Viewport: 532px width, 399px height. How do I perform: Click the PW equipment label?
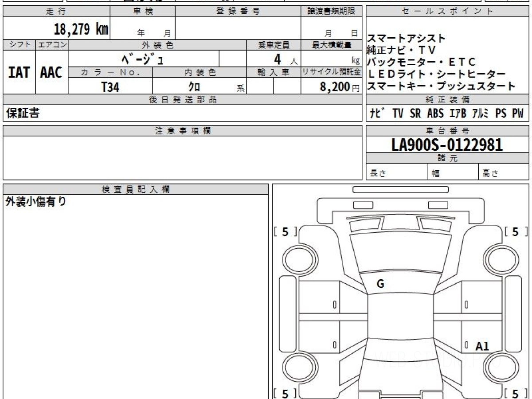click(518, 113)
